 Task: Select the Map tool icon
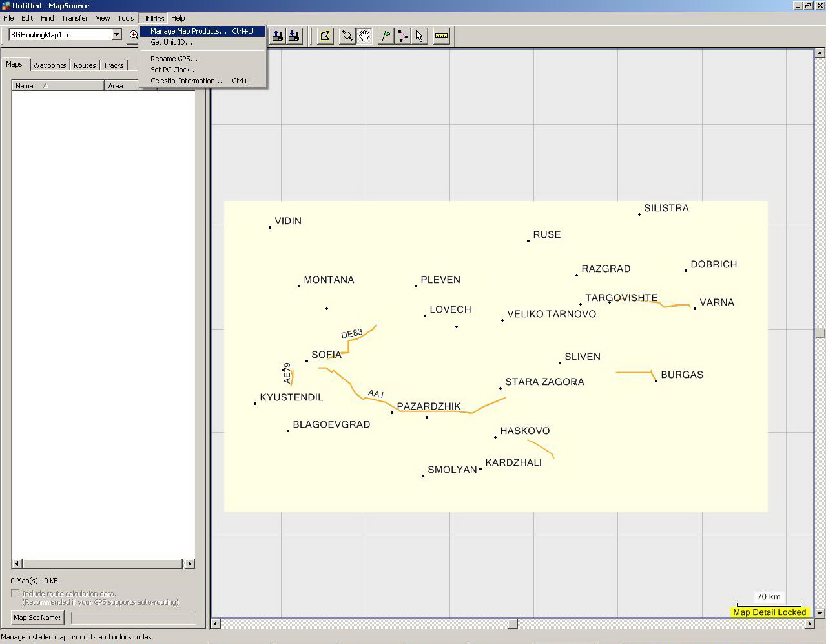[x=325, y=36]
